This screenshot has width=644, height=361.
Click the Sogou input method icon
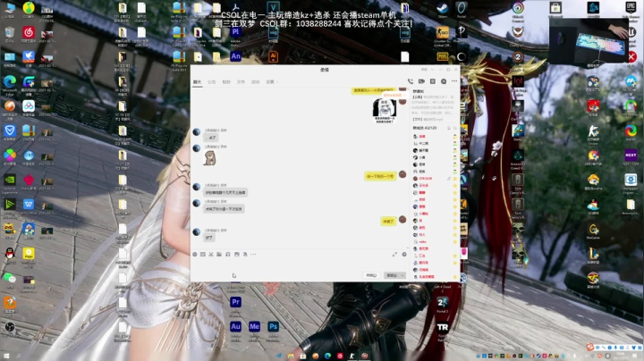click(590, 347)
